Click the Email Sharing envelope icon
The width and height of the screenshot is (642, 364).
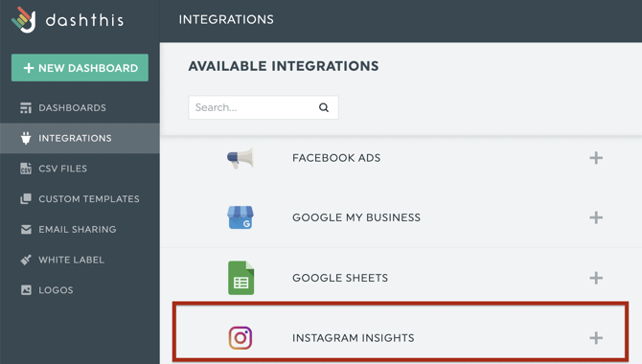pyautogui.click(x=26, y=229)
